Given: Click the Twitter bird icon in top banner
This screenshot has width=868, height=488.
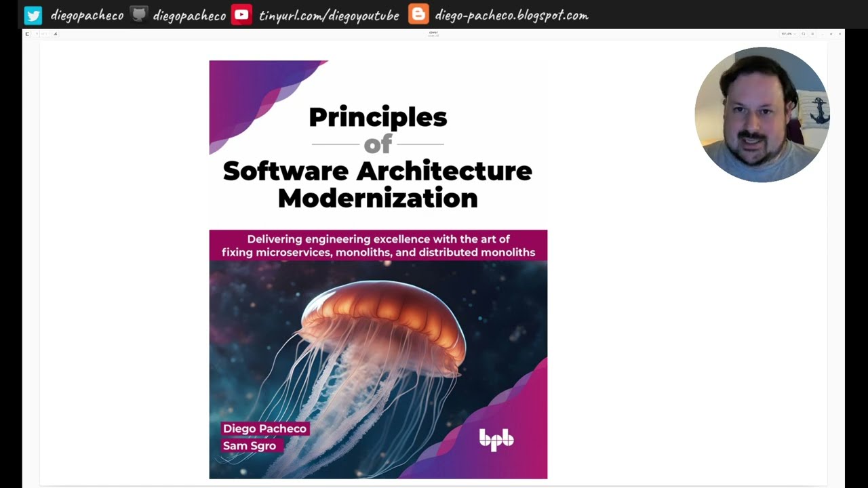Looking at the screenshot, I should pyautogui.click(x=33, y=15).
